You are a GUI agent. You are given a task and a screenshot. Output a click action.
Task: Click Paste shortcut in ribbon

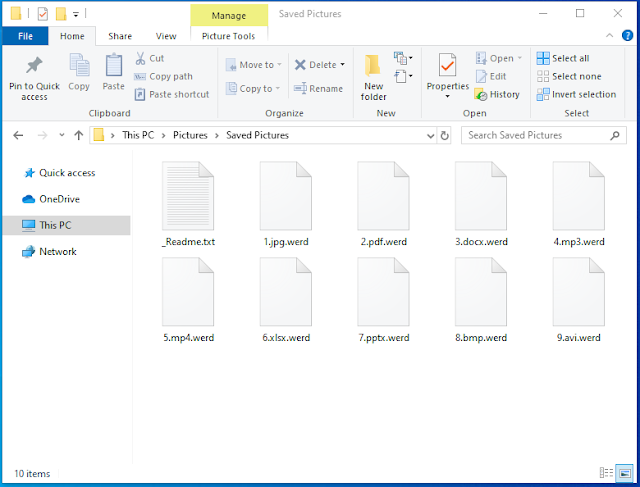point(172,94)
